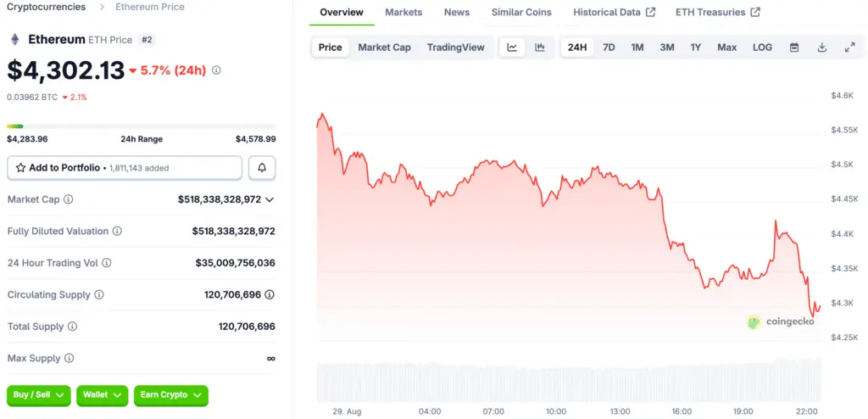The image size is (868, 419).
Task: Toggle the LOG scale option
Action: point(762,47)
